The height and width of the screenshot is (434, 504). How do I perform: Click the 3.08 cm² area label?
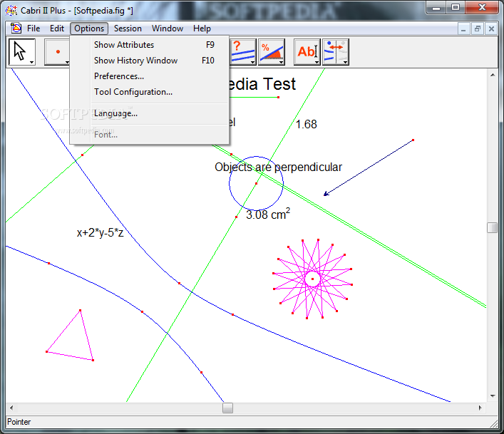click(268, 215)
